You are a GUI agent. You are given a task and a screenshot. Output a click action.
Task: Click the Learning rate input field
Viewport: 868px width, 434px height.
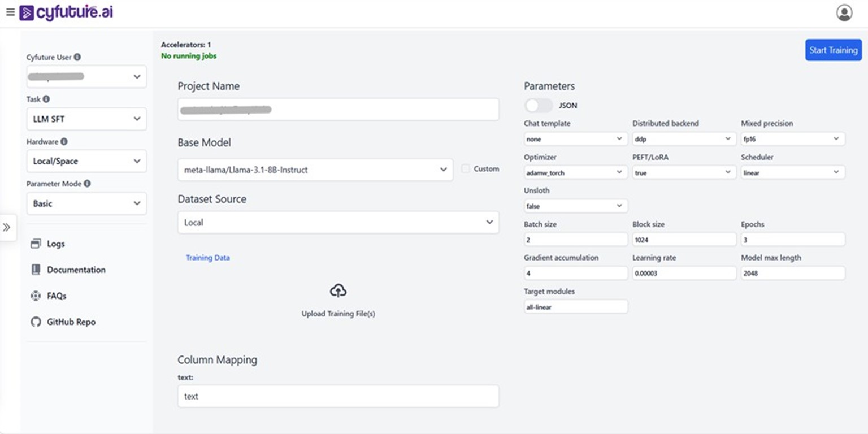point(684,273)
